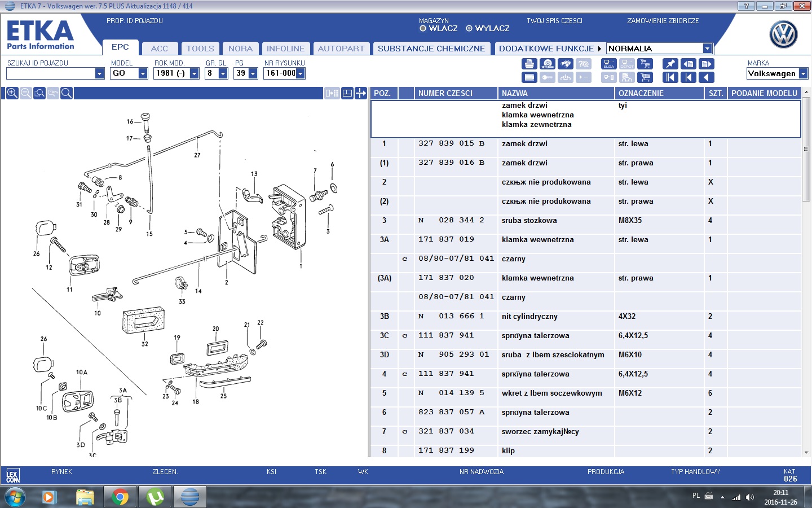Click the printer icon in the toolbar
The height and width of the screenshot is (508, 812).
pos(529,64)
